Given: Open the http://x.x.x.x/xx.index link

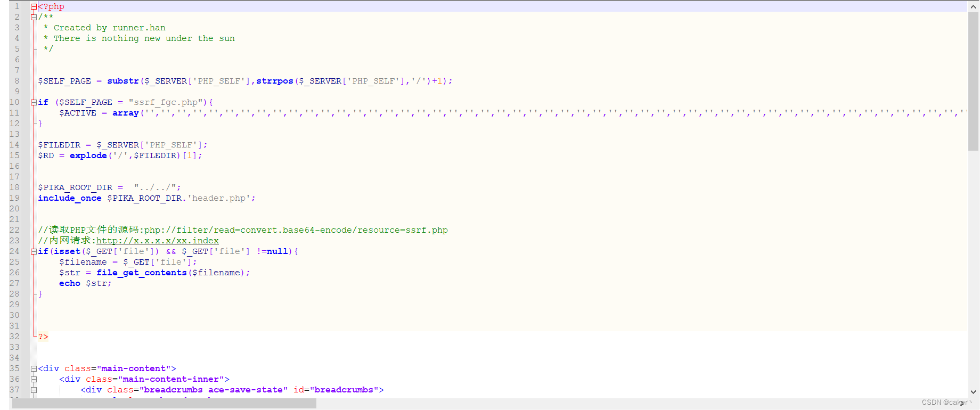Looking at the screenshot, I should tap(157, 241).
